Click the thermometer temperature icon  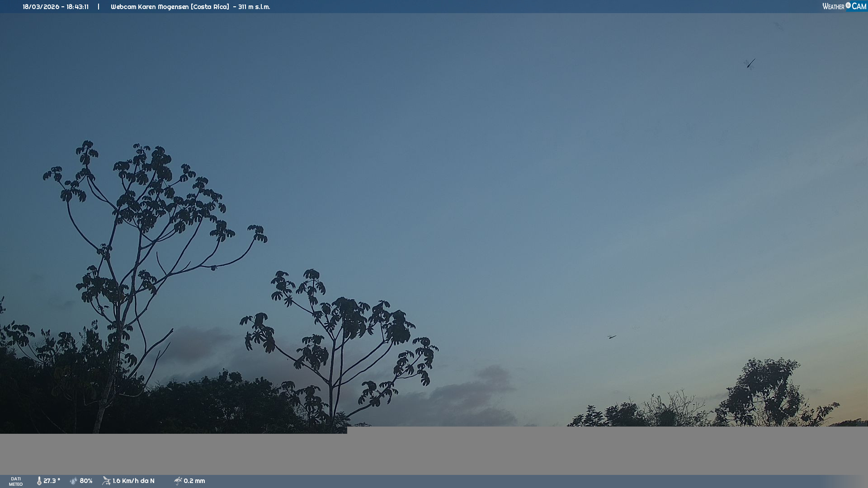(39, 481)
